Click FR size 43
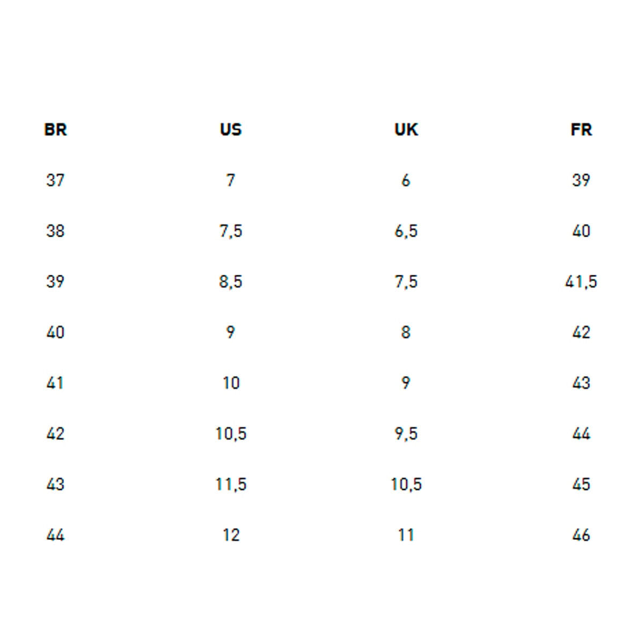The image size is (644, 644). [x=581, y=383]
